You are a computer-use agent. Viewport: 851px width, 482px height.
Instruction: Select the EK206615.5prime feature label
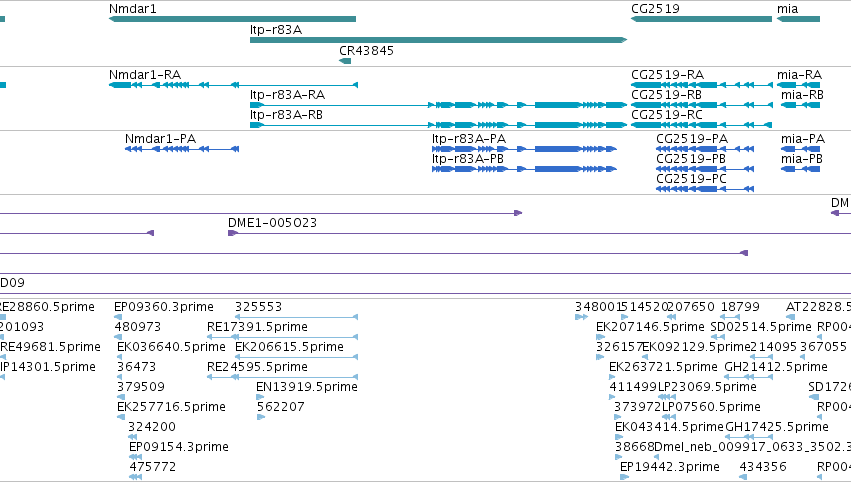pyautogui.click(x=289, y=347)
